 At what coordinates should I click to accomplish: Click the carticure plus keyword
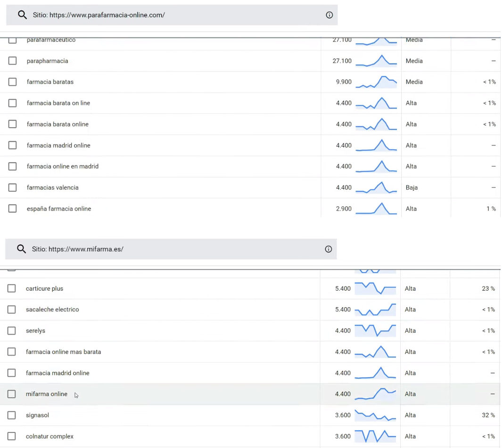click(45, 288)
